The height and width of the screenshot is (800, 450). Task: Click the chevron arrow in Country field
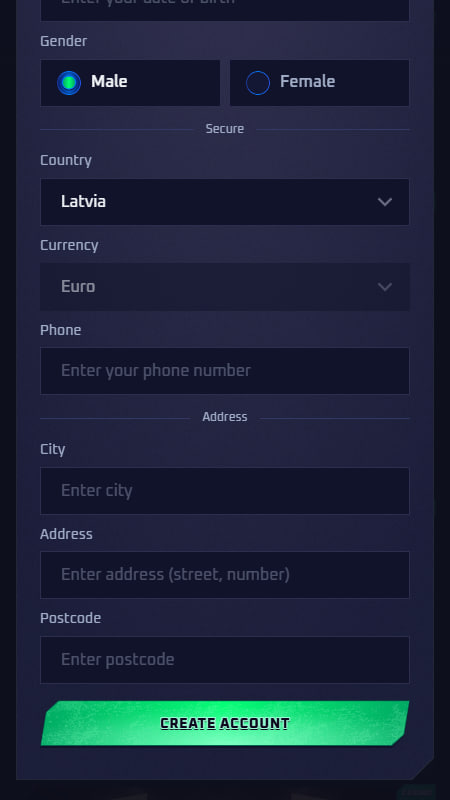385,202
